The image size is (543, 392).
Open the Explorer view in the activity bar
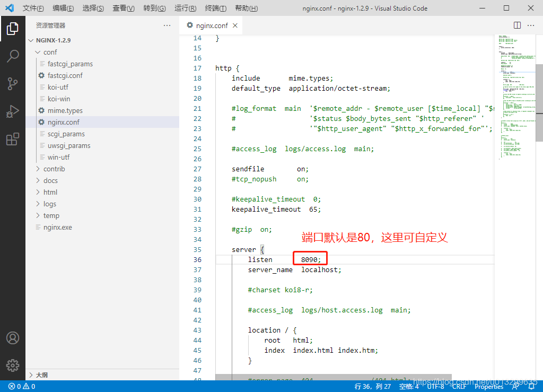pos(13,29)
